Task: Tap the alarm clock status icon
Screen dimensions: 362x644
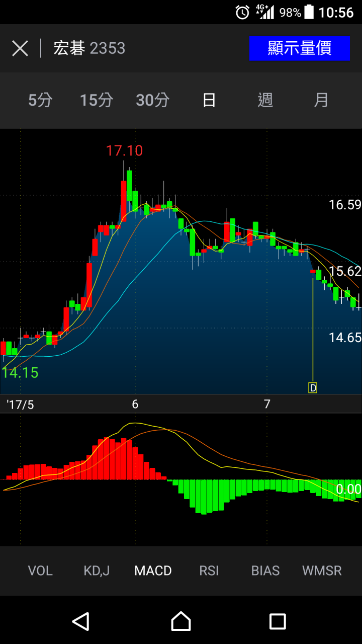Action: pyautogui.click(x=242, y=12)
